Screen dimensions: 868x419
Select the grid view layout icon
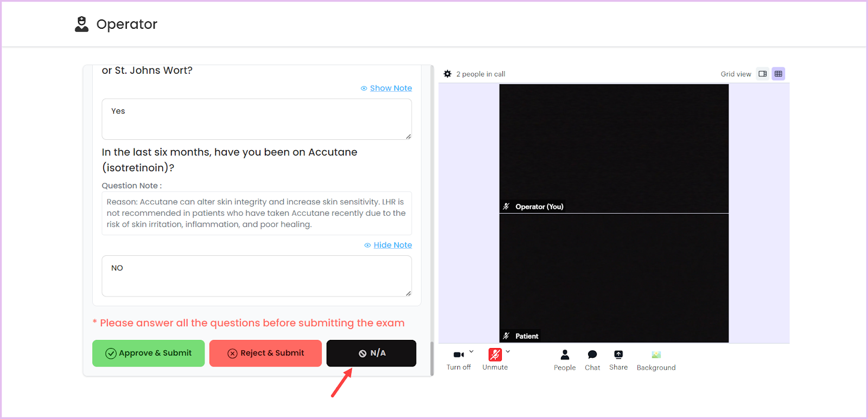click(x=778, y=74)
